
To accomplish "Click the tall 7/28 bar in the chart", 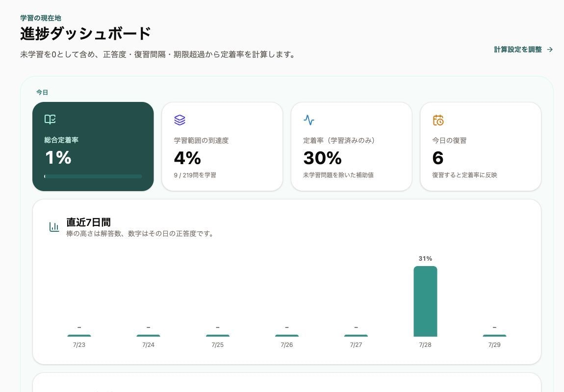I will click(425, 301).
